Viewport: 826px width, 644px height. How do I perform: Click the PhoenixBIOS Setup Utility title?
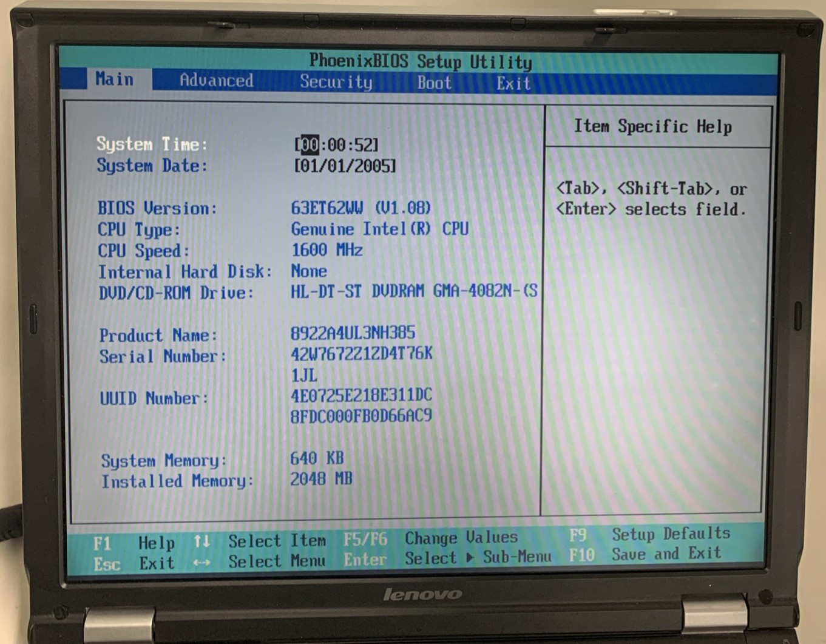click(x=421, y=61)
